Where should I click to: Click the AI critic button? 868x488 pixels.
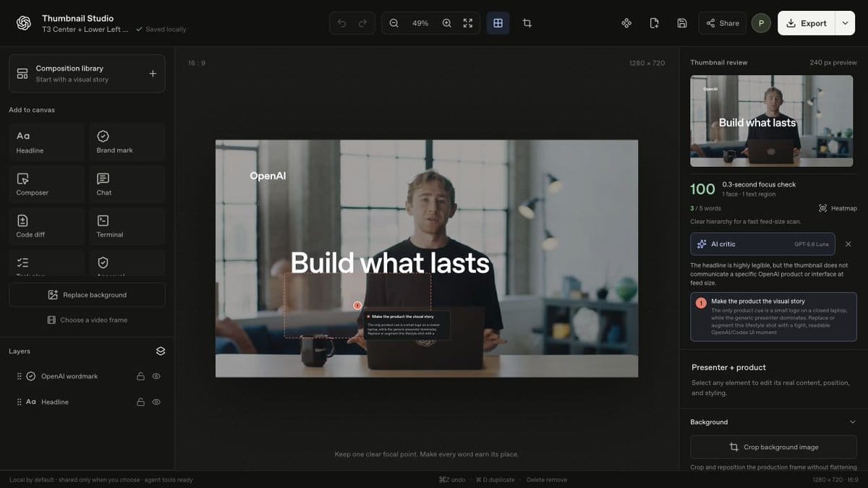762,244
